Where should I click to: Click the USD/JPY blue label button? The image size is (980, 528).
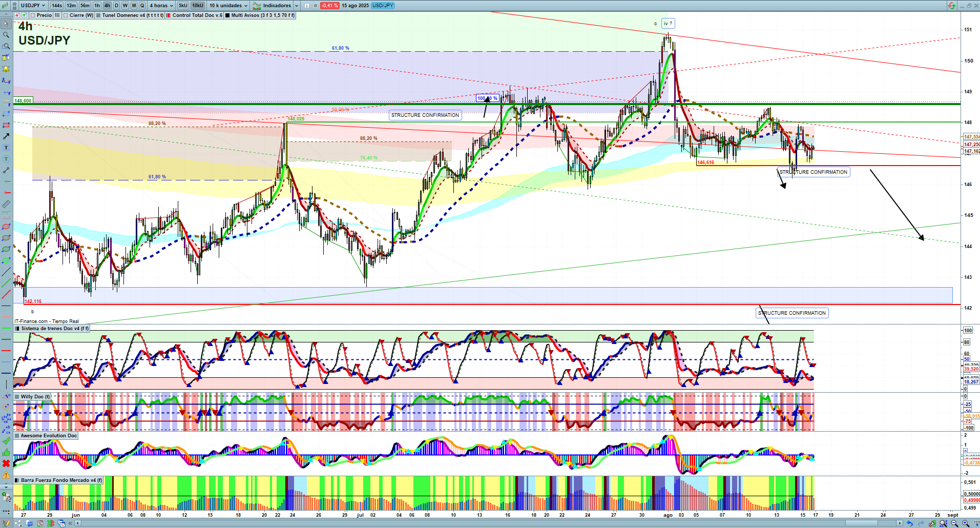tap(383, 6)
